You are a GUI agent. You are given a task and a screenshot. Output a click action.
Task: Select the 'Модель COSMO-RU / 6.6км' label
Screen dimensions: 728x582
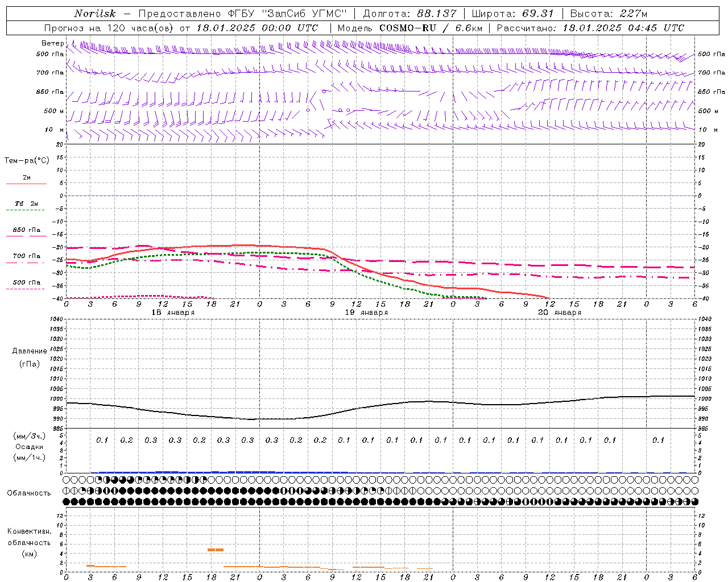pos(410,28)
